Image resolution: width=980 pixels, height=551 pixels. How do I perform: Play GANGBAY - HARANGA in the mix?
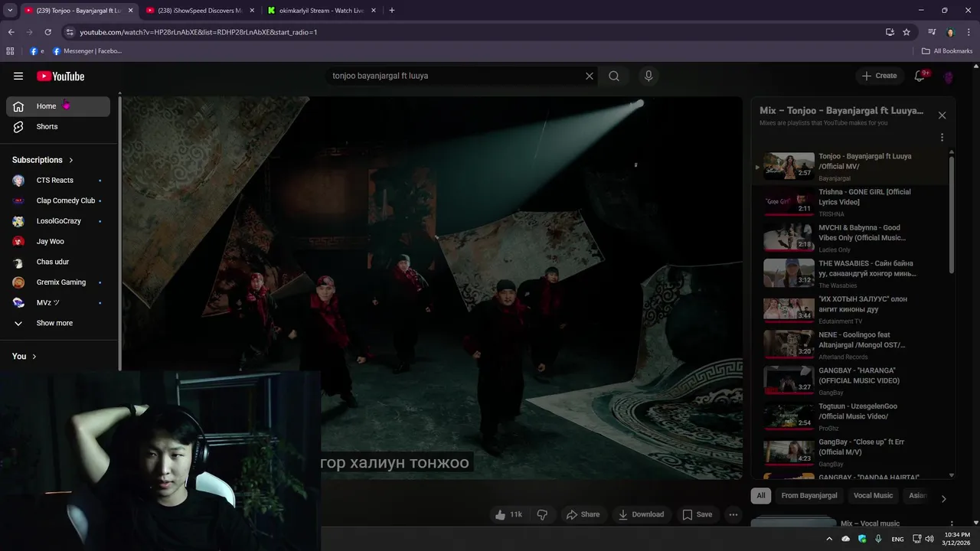coord(850,380)
